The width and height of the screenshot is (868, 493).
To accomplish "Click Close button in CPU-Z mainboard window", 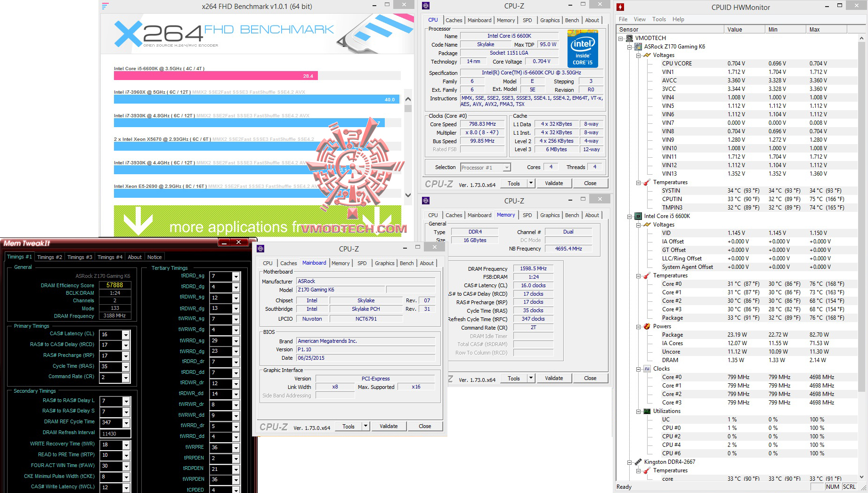I will click(x=425, y=426).
